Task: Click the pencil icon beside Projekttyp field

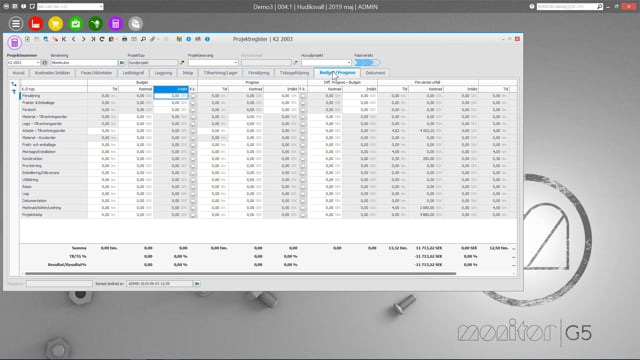Action: [x=182, y=63]
